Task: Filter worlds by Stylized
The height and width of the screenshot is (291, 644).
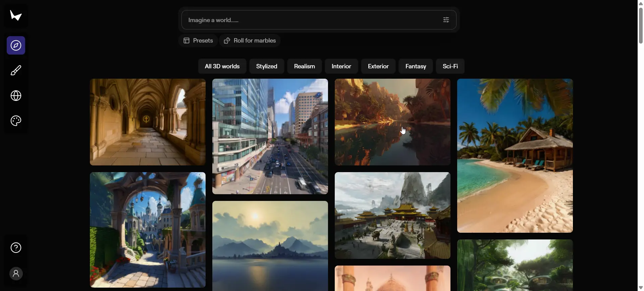Action: [267, 66]
